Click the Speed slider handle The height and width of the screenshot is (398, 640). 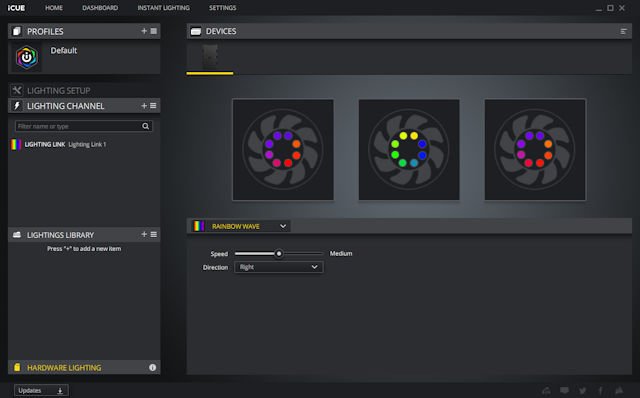pos(279,253)
